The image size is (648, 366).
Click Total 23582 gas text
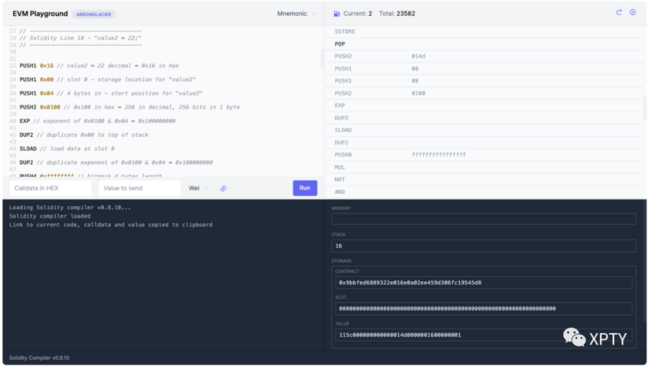click(397, 14)
